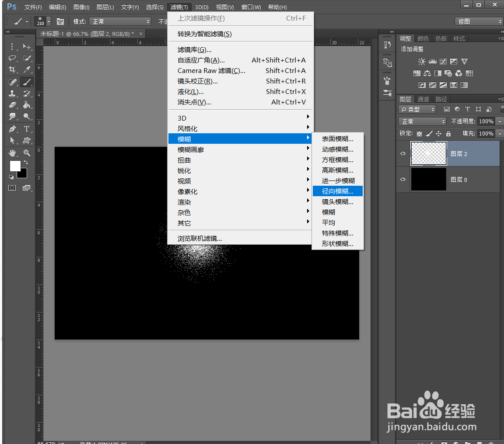Select the Move tool
This screenshot has height=444, width=504.
point(27,47)
